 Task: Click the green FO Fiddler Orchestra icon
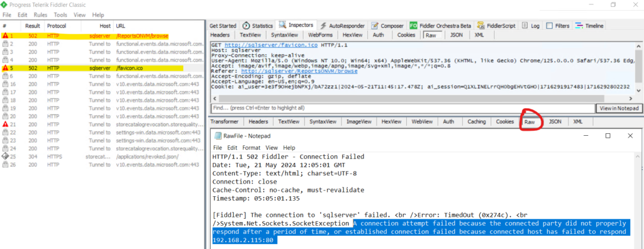414,26
